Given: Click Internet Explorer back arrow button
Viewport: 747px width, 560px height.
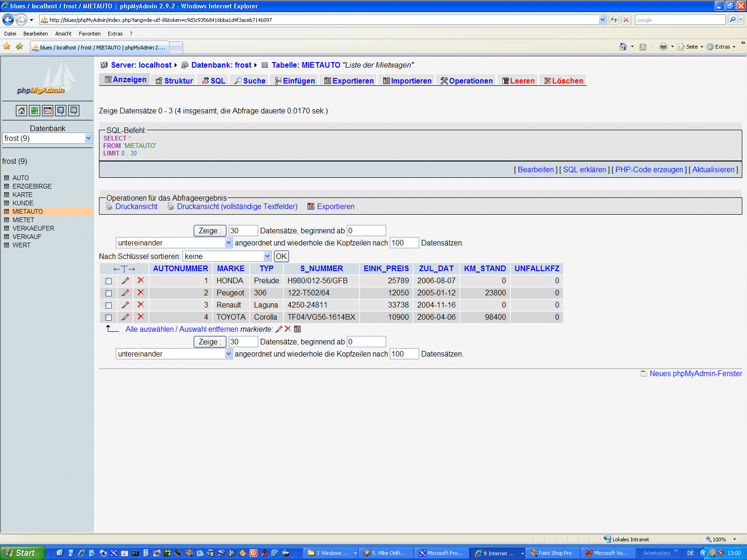Looking at the screenshot, I should 8,20.
